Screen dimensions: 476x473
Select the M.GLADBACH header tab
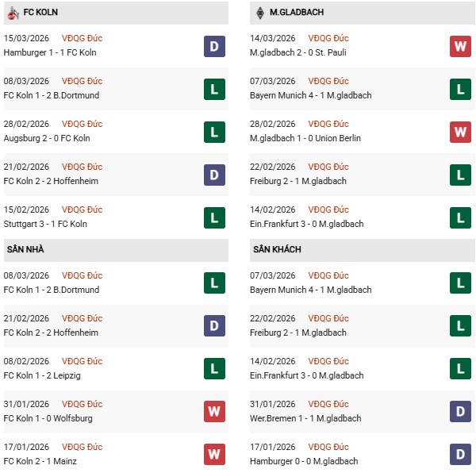(297, 13)
